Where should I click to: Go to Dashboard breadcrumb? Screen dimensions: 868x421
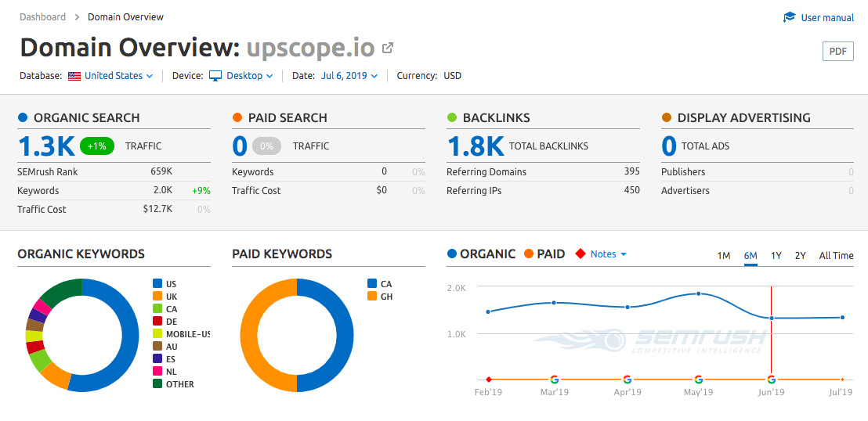point(42,16)
